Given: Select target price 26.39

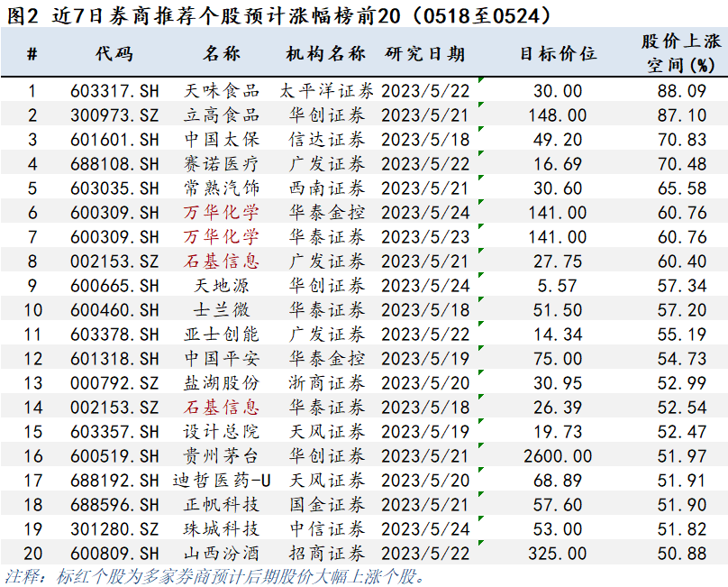Looking at the screenshot, I should (x=558, y=408).
